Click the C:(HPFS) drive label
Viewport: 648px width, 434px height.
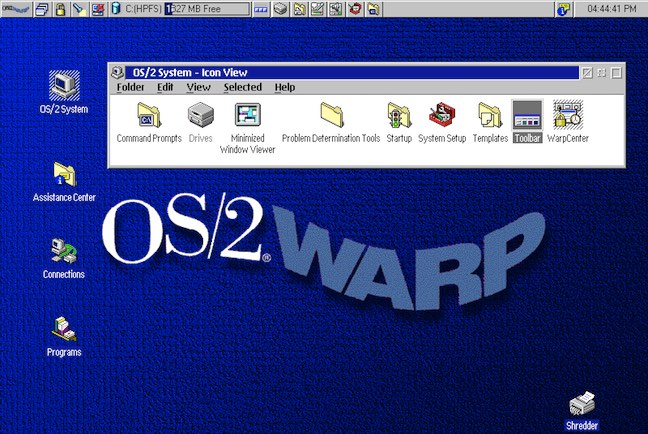143,9
